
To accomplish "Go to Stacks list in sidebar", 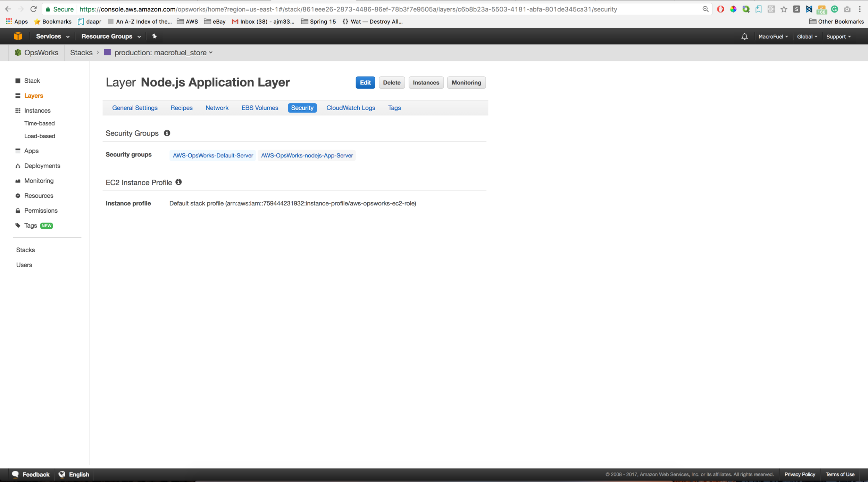I will coord(25,250).
